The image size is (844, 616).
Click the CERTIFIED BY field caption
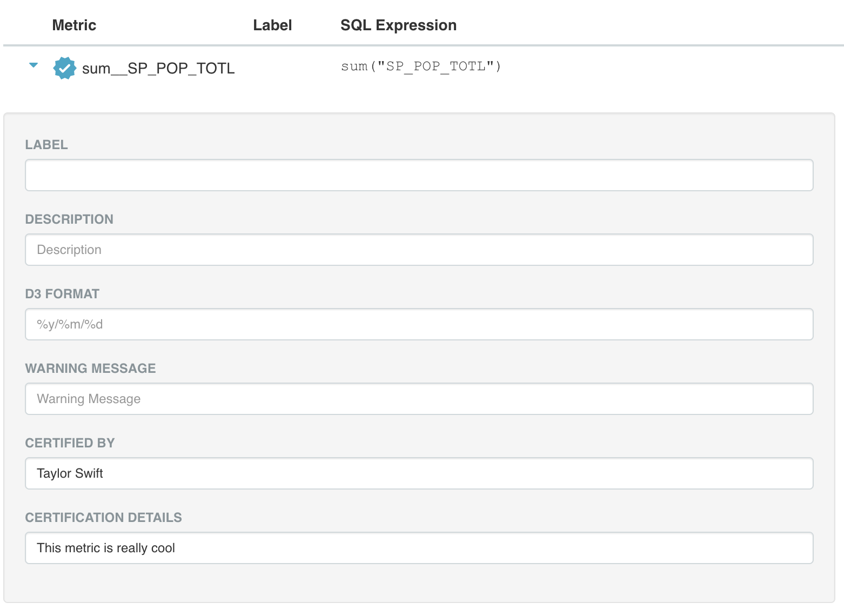click(70, 443)
